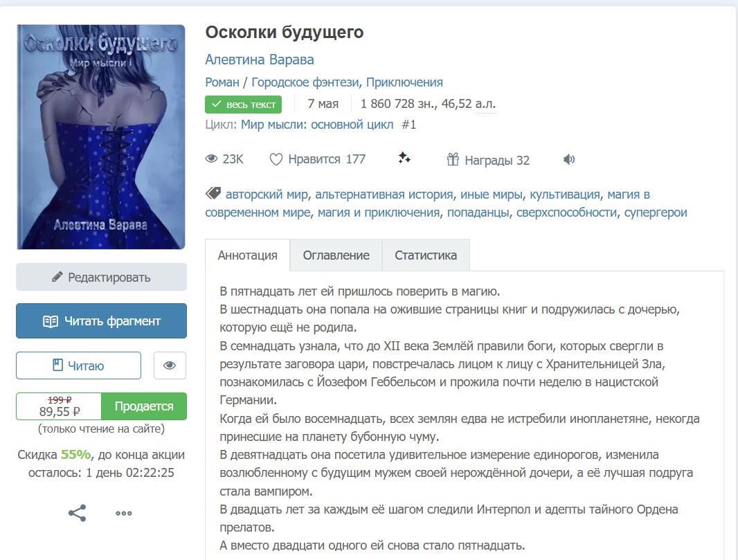Image resolution: width=738 pixels, height=560 pixels.
Task: Click the tags label icon
Action: pos(213,193)
